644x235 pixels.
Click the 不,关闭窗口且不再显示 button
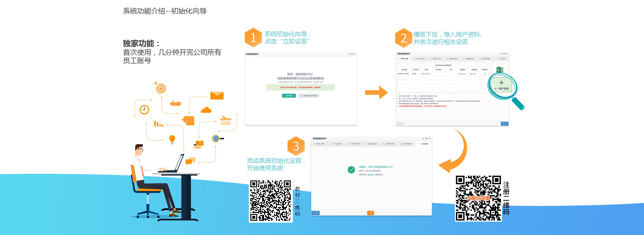click(309, 96)
